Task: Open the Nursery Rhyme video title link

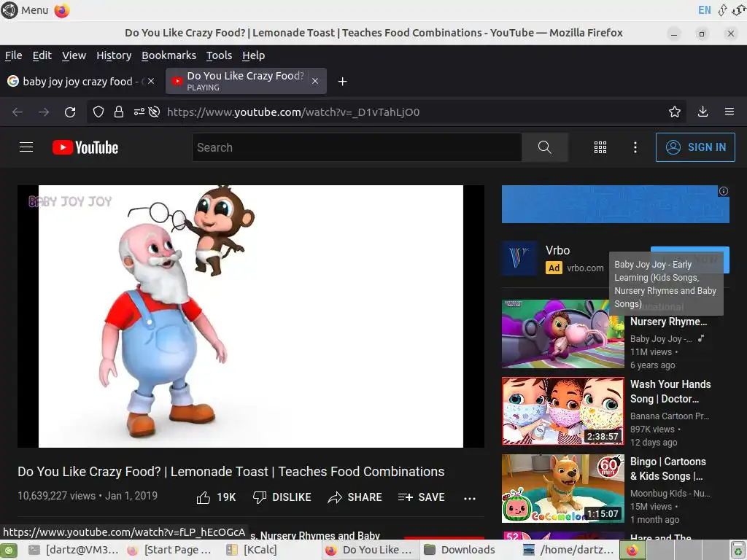Action: click(668, 322)
